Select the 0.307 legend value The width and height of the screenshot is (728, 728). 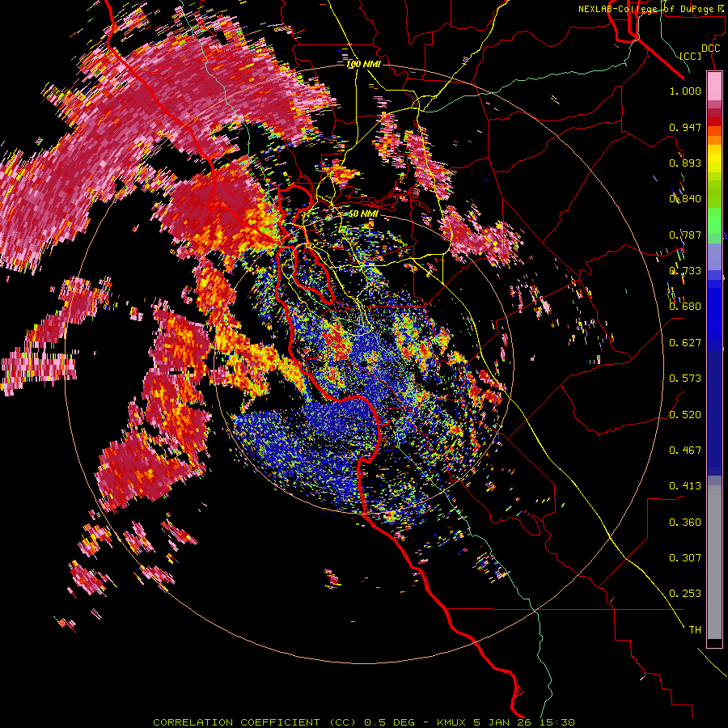click(685, 558)
